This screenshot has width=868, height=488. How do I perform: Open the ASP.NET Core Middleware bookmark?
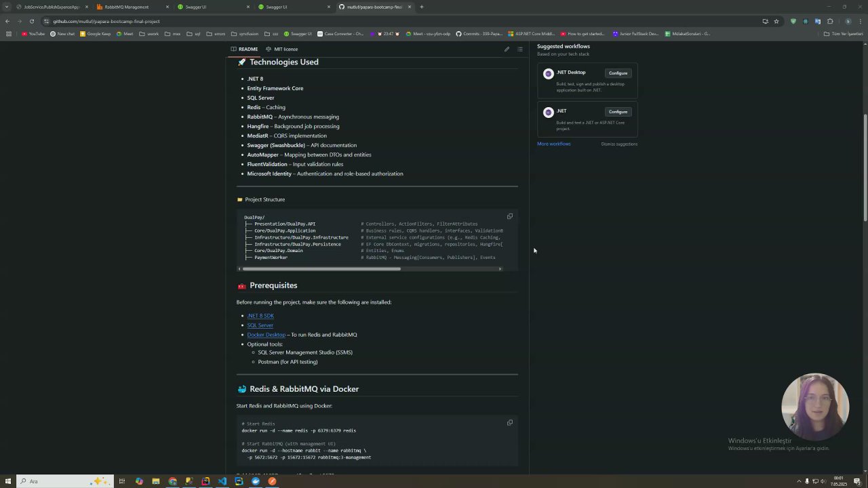coord(531,34)
